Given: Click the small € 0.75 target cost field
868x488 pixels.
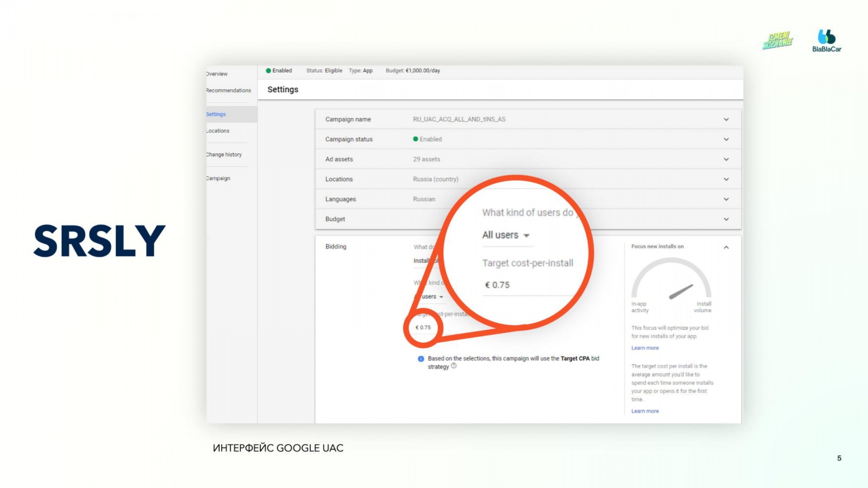Looking at the screenshot, I should click(x=423, y=328).
